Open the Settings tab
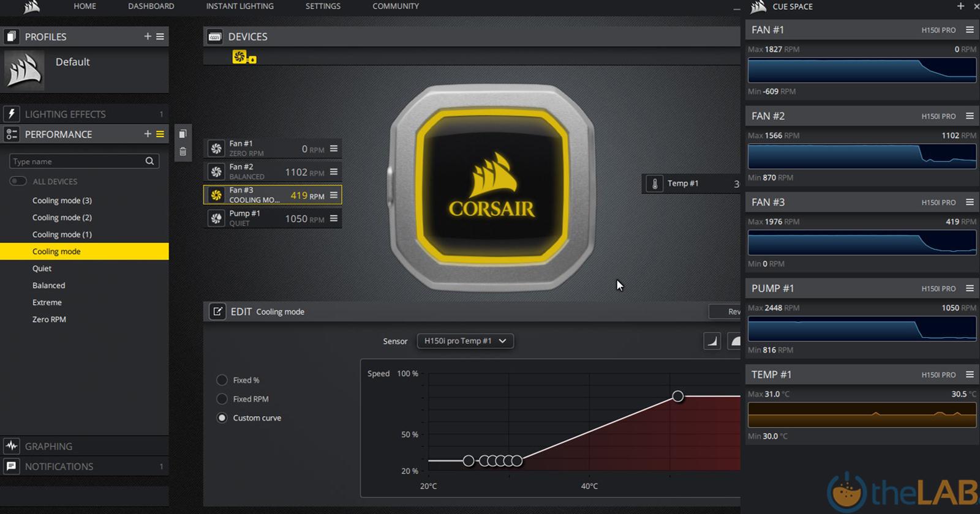This screenshot has width=980, height=514. [323, 6]
